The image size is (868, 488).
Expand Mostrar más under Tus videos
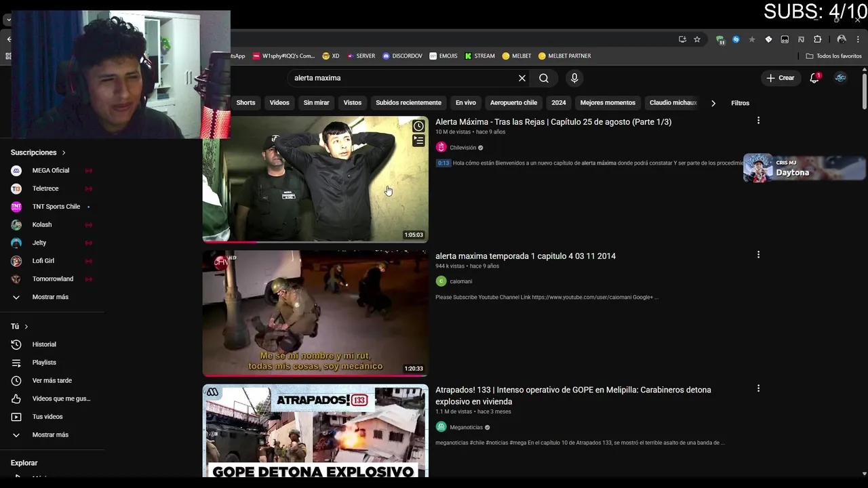(51, 435)
